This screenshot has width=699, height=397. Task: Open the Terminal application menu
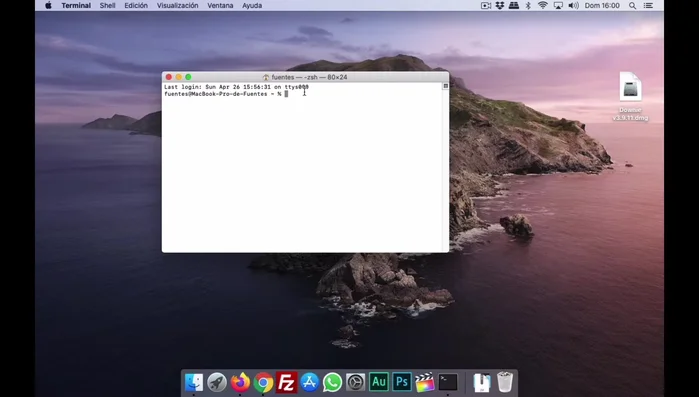[x=76, y=5]
